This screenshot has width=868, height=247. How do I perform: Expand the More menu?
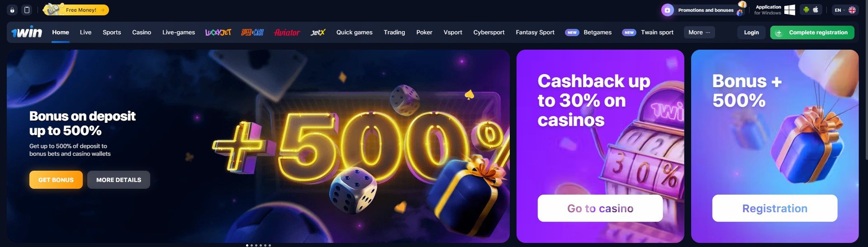699,33
